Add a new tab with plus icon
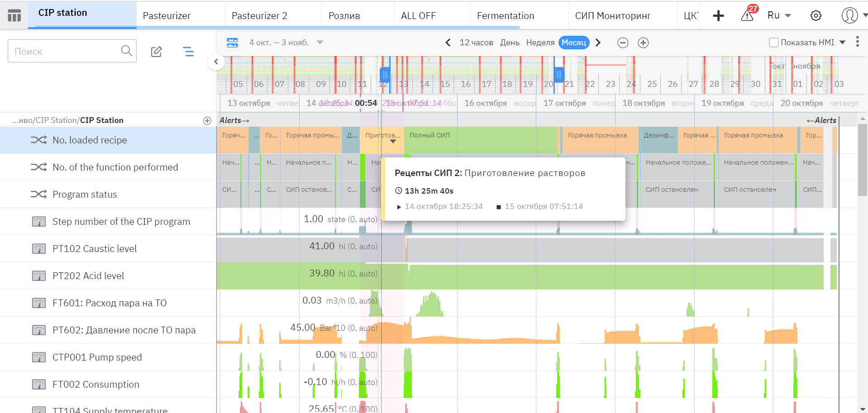The image size is (868, 413). pyautogui.click(x=718, y=16)
